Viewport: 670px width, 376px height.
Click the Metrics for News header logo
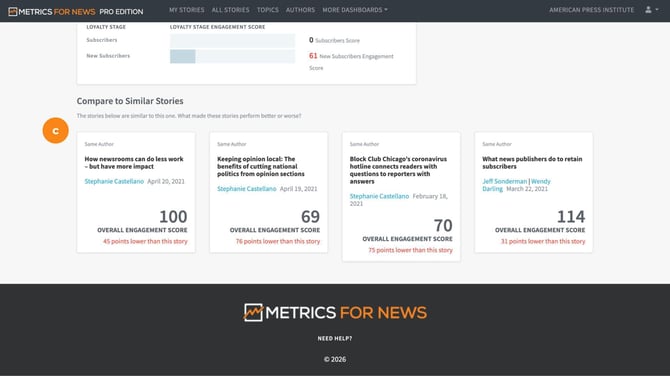click(76, 12)
